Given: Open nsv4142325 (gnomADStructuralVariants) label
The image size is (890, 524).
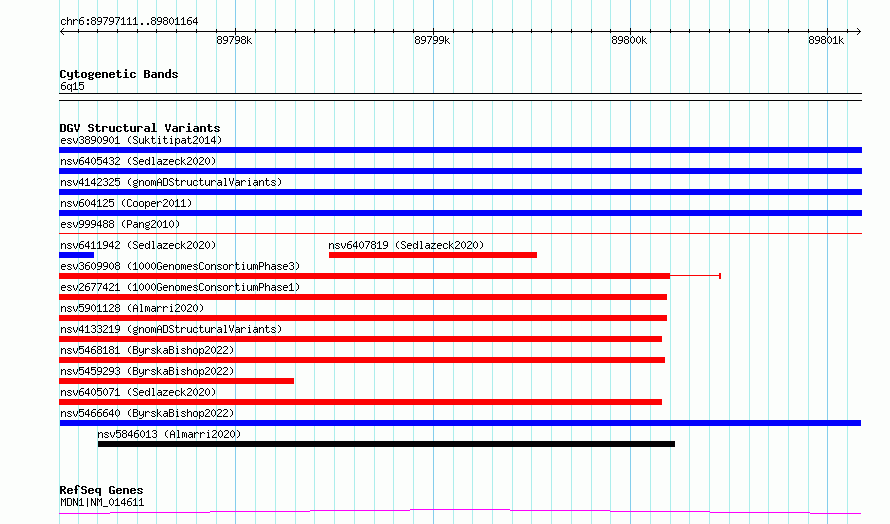Looking at the screenshot, I should (x=171, y=182).
